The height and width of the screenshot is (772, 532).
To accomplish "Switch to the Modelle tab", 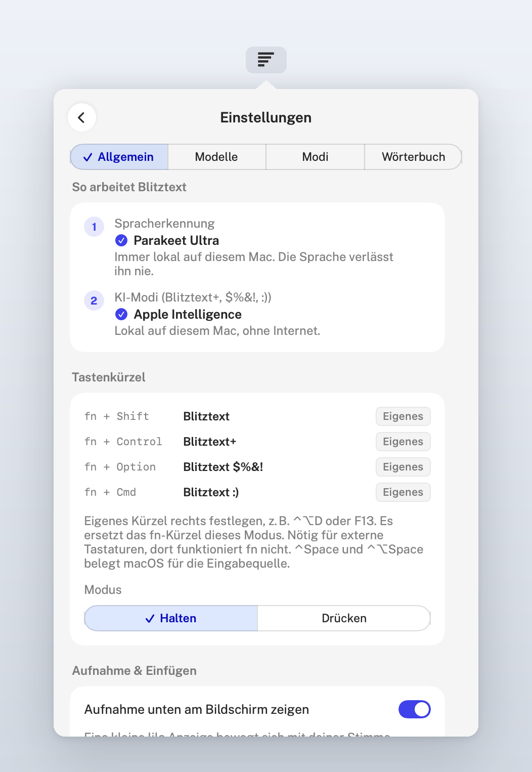I will click(x=216, y=157).
